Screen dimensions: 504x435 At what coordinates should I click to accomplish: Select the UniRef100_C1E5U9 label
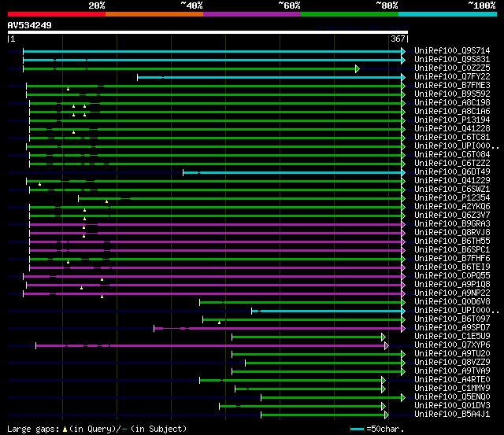(x=452, y=337)
